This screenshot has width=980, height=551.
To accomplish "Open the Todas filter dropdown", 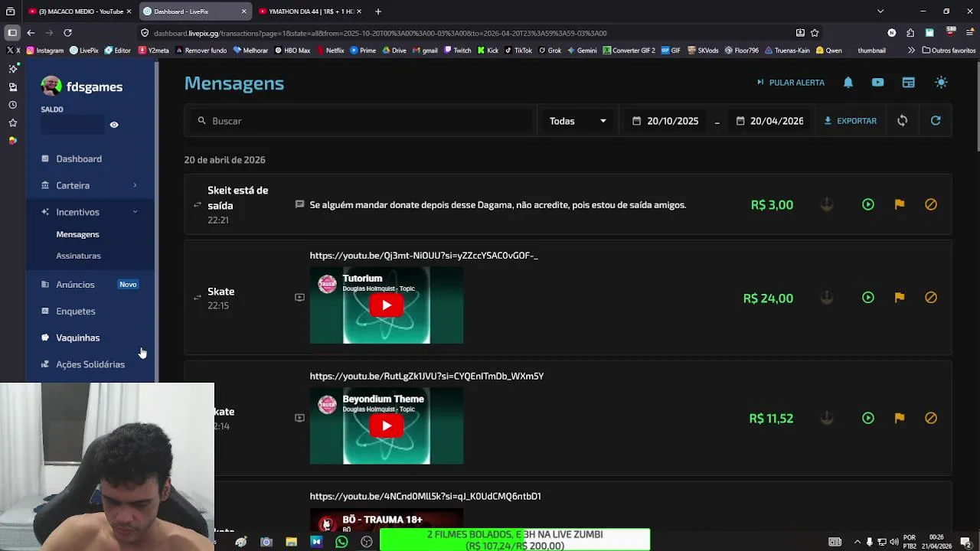I will pyautogui.click(x=578, y=121).
